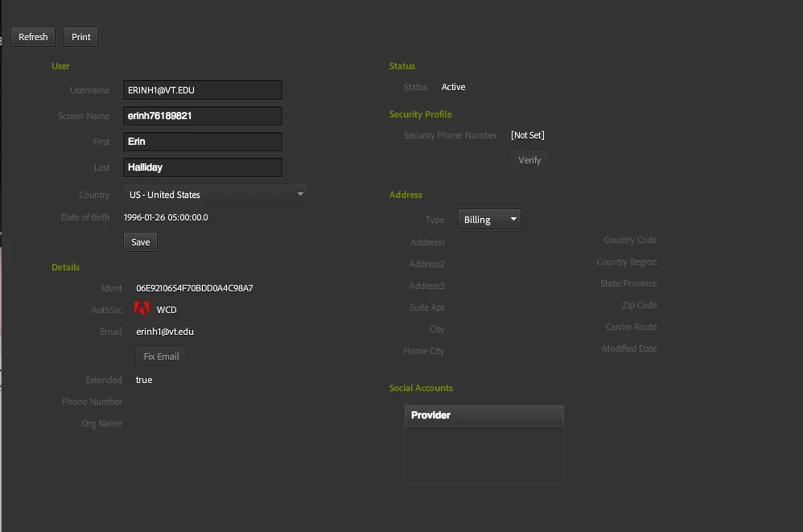Click the Adobe logo next to WCD
The image size is (803, 532).
click(x=143, y=308)
